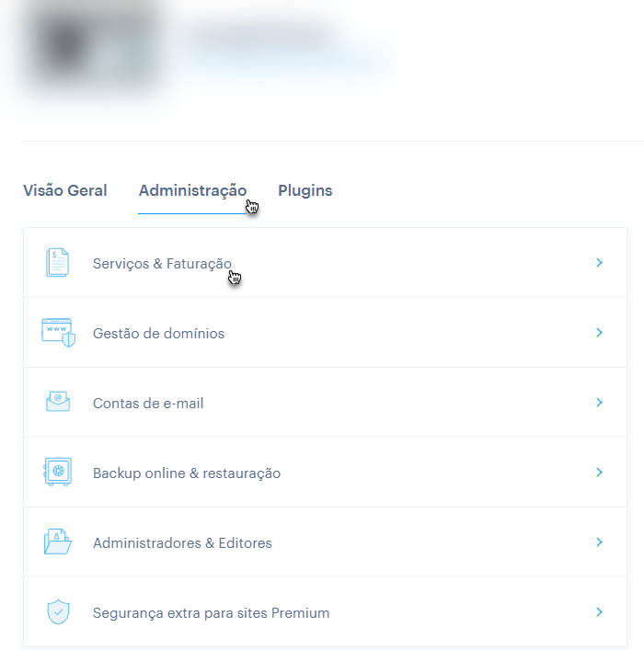Image resolution: width=644 pixels, height=650 pixels.
Task: Select the Administração tab
Action: (192, 191)
